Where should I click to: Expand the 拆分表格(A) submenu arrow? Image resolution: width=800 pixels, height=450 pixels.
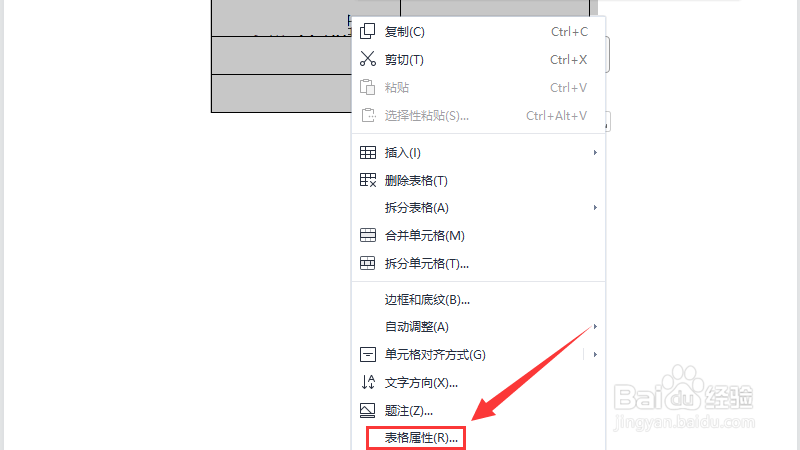tap(595, 208)
